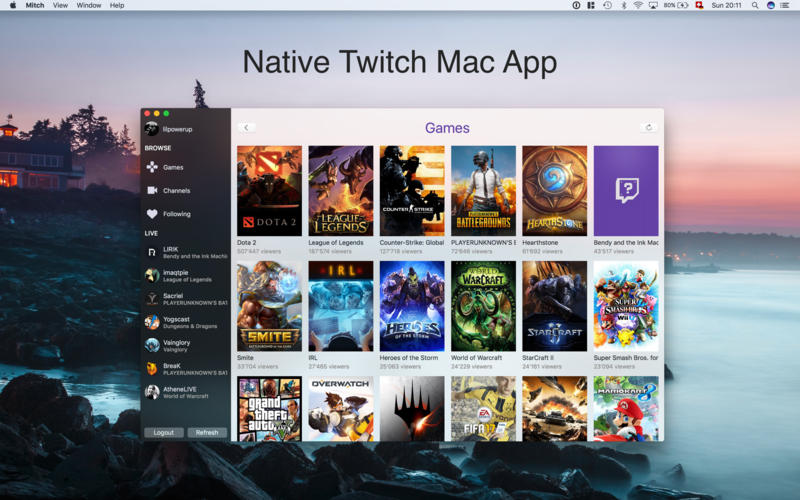Select the League of Legends cover
Screen dimensions: 800x500
[x=341, y=191]
